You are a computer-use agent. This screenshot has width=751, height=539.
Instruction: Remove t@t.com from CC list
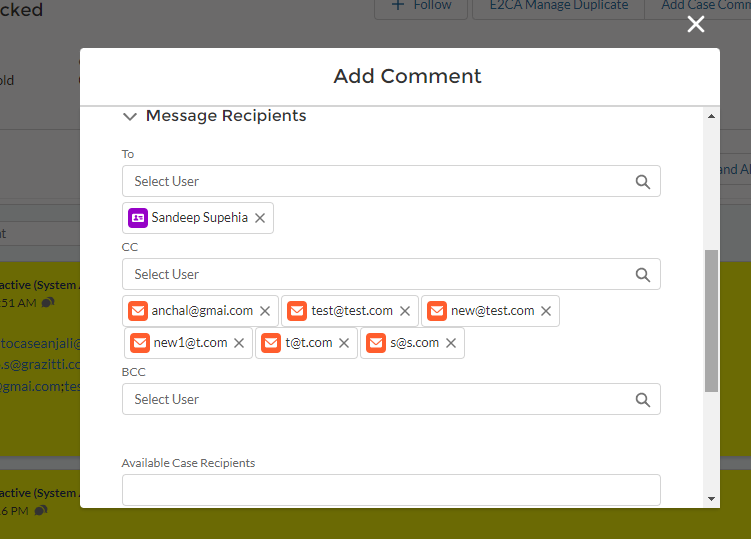[344, 343]
